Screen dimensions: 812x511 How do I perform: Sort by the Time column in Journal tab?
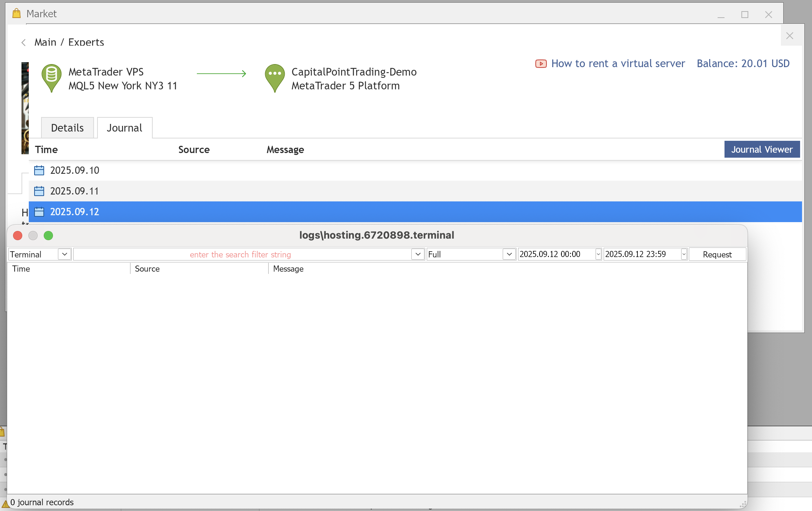(46, 150)
